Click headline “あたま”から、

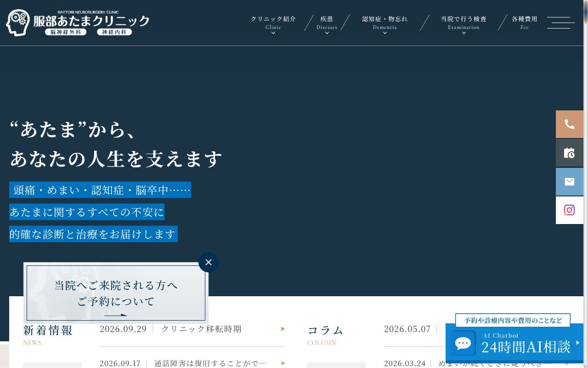pos(73,130)
